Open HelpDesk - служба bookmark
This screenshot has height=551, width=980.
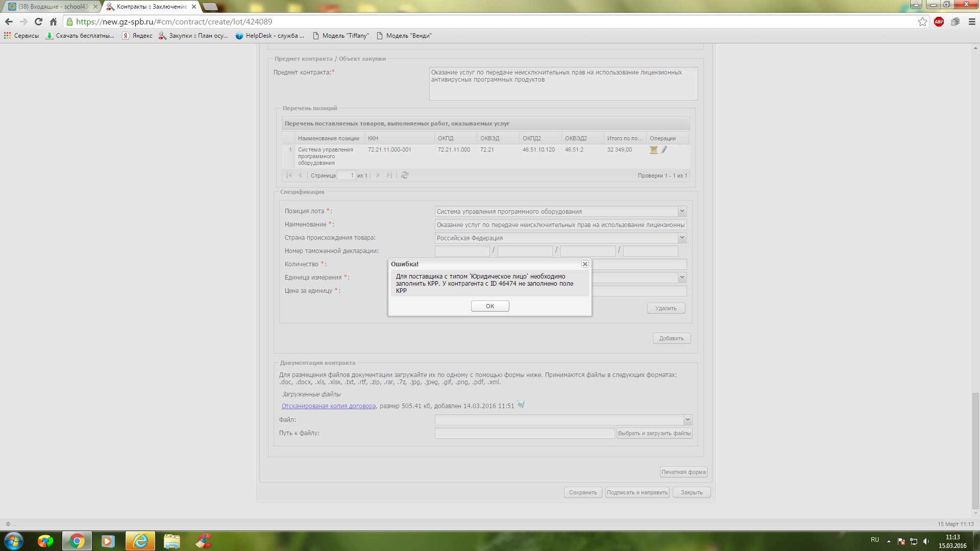269,36
